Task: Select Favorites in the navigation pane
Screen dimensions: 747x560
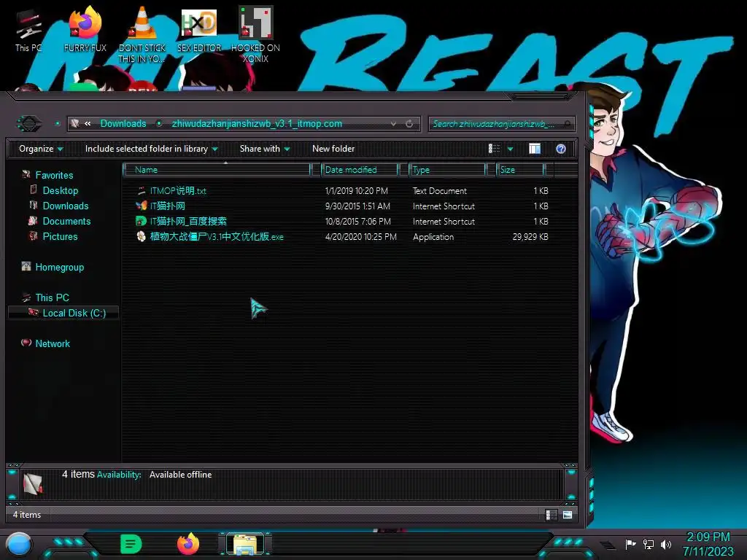Action: (x=54, y=175)
